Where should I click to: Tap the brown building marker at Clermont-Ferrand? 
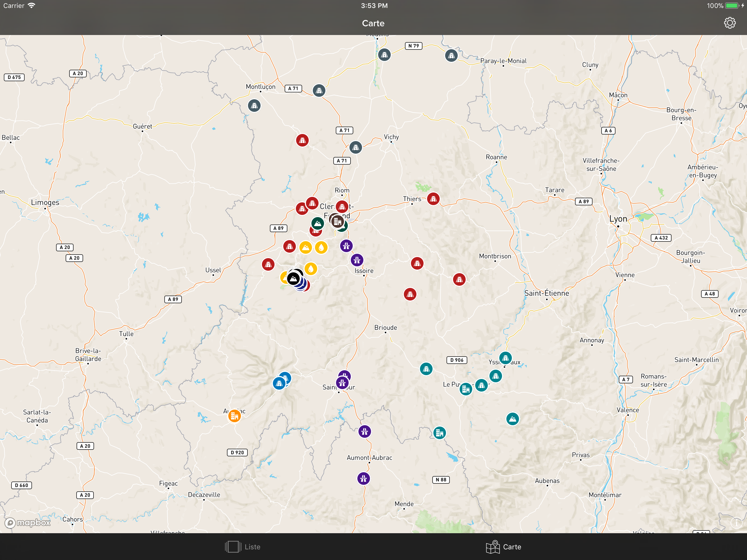(337, 221)
